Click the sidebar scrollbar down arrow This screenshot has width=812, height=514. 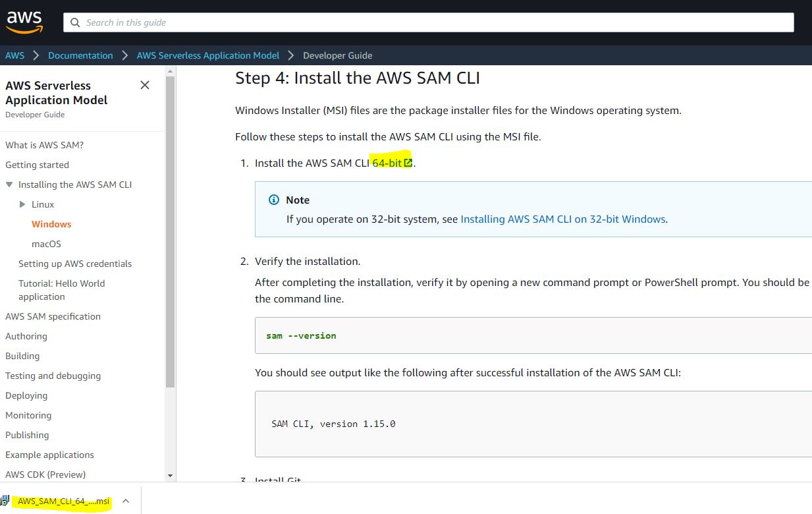coord(170,475)
